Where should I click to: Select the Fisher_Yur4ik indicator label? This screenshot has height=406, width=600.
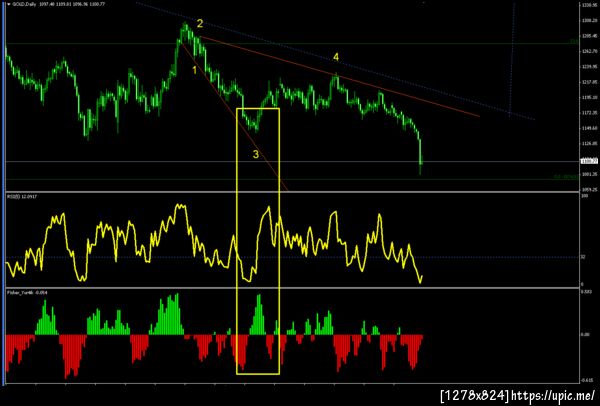tap(27, 292)
